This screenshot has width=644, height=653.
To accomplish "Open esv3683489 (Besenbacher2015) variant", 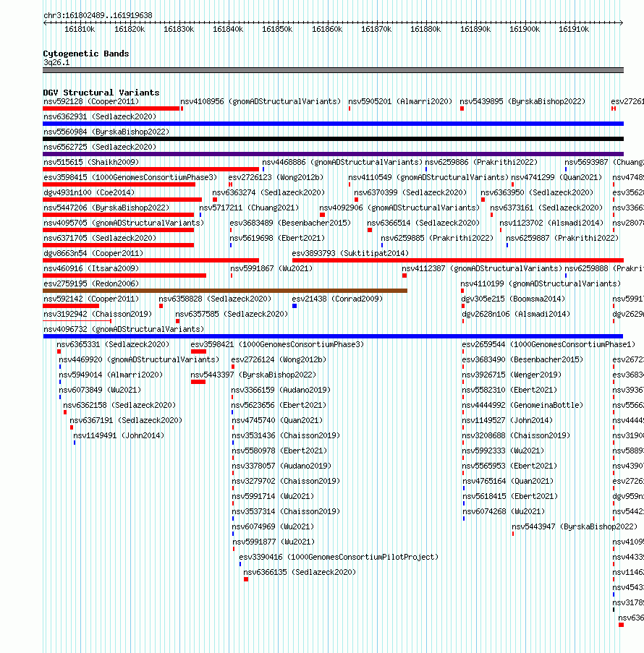I will (x=291, y=223).
